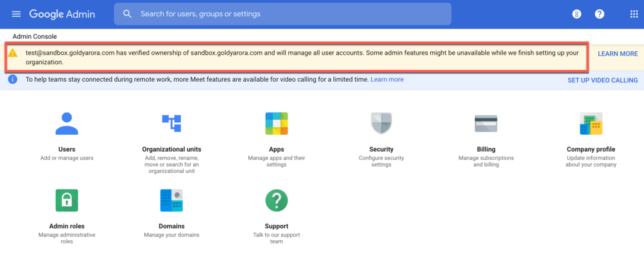Click the Billing title text
The image size is (644, 254).
click(x=486, y=150)
